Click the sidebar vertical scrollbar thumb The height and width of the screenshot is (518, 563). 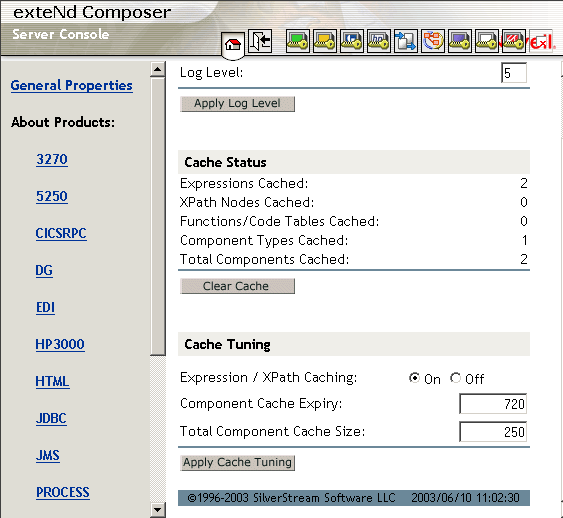tap(158, 216)
